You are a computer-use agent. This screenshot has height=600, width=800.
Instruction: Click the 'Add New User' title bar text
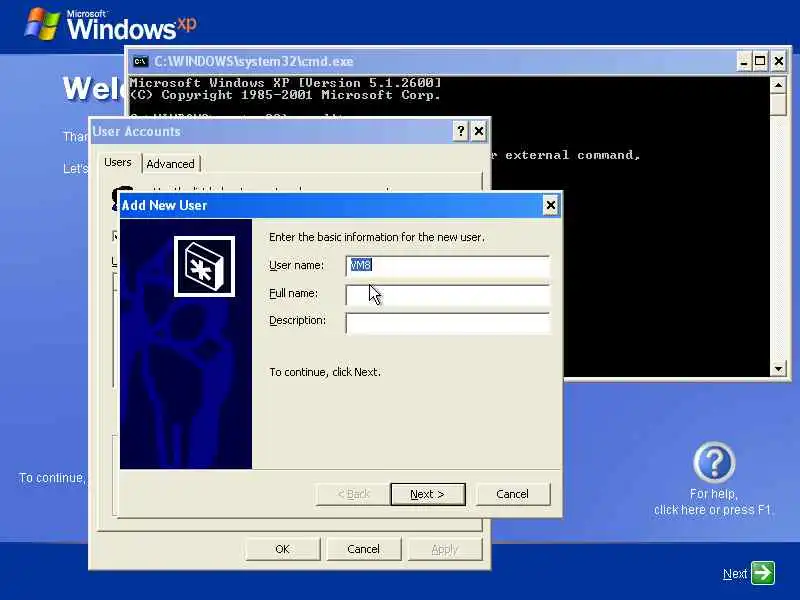[x=164, y=205]
